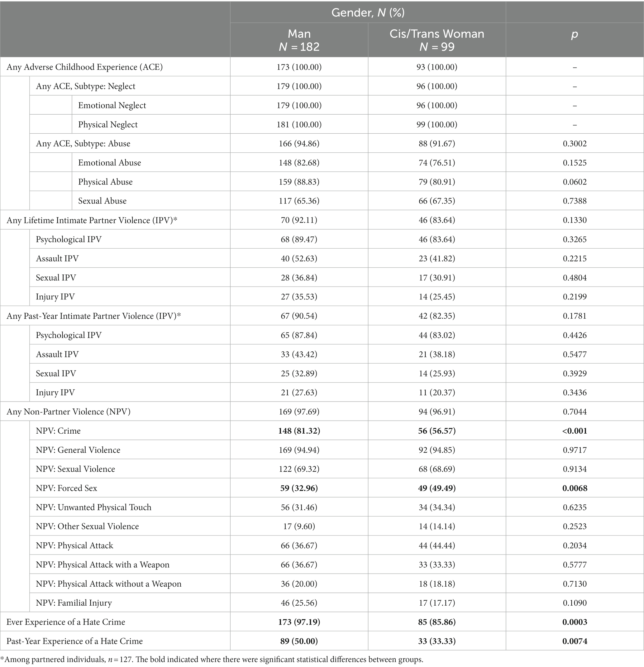
Task: Select the p value '0.2199'
Action: pyautogui.click(x=575, y=296)
